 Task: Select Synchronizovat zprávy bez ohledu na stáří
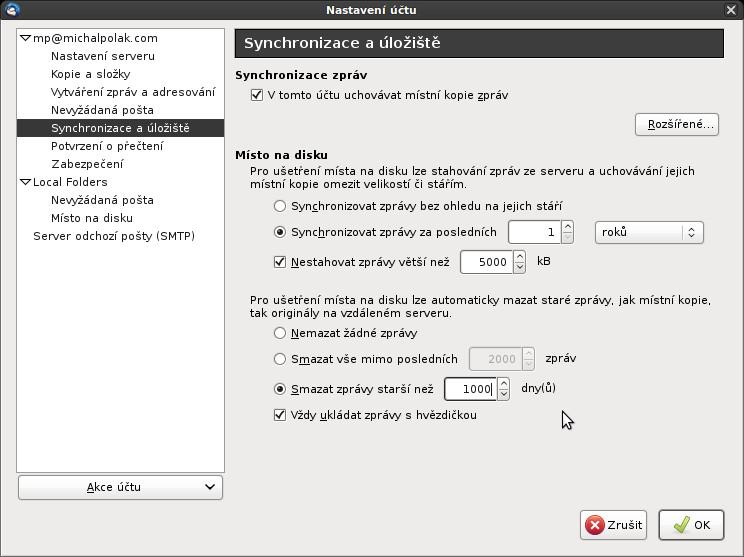click(x=280, y=205)
